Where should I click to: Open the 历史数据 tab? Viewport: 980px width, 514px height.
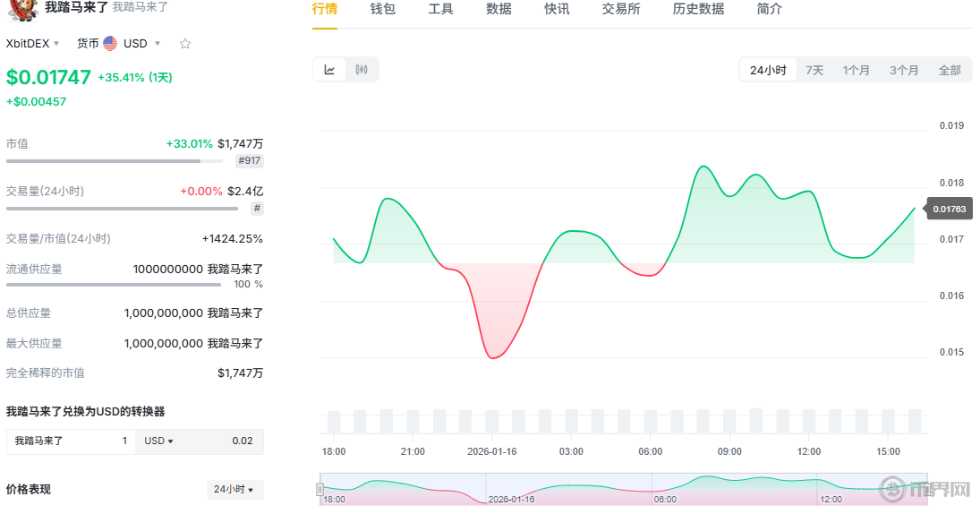point(698,9)
